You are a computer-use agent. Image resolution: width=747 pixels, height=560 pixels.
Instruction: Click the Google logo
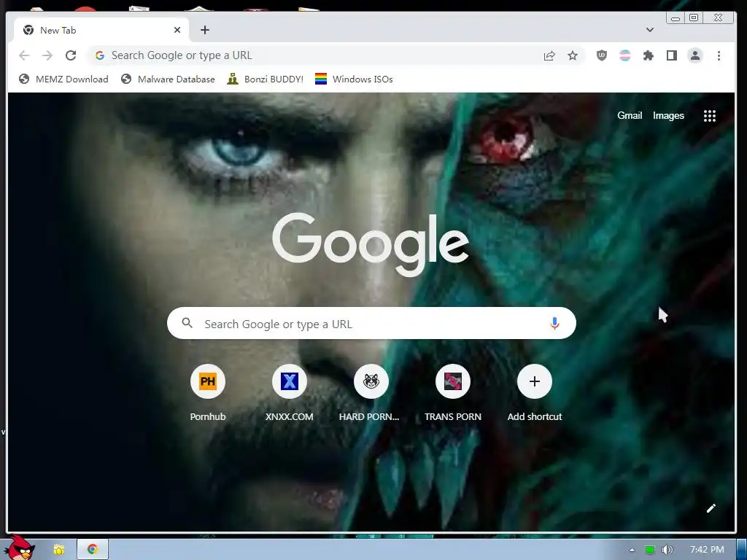(371, 245)
